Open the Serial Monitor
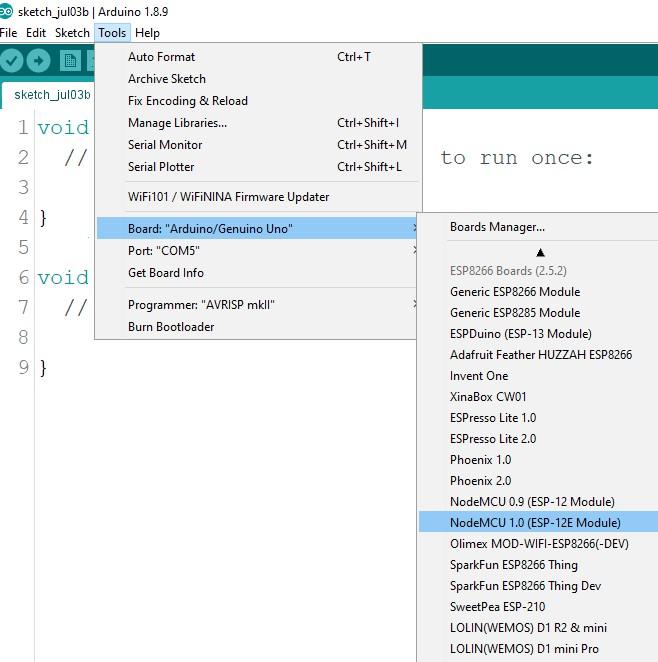This screenshot has width=658, height=662. click(x=257, y=145)
